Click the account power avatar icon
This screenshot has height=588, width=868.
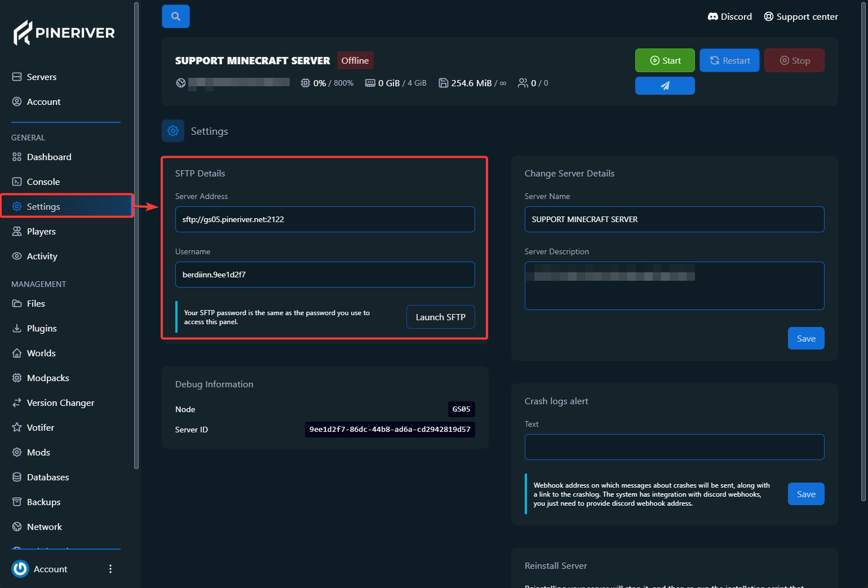coord(20,569)
